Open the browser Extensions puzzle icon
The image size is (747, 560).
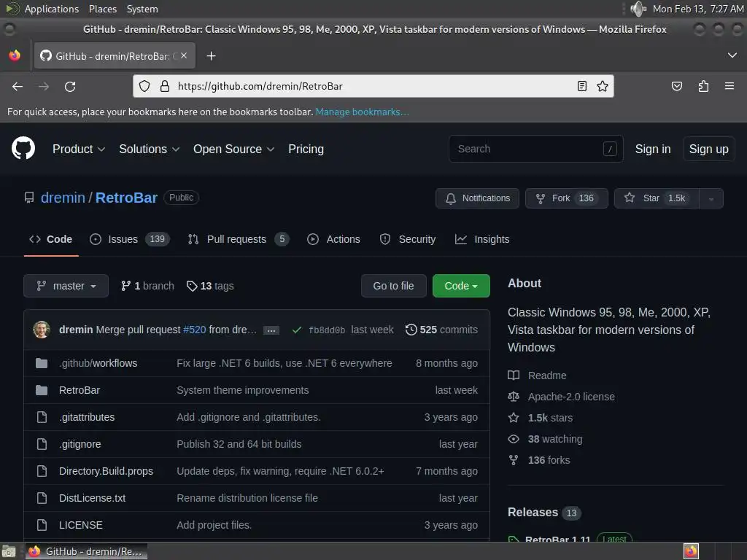point(703,86)
